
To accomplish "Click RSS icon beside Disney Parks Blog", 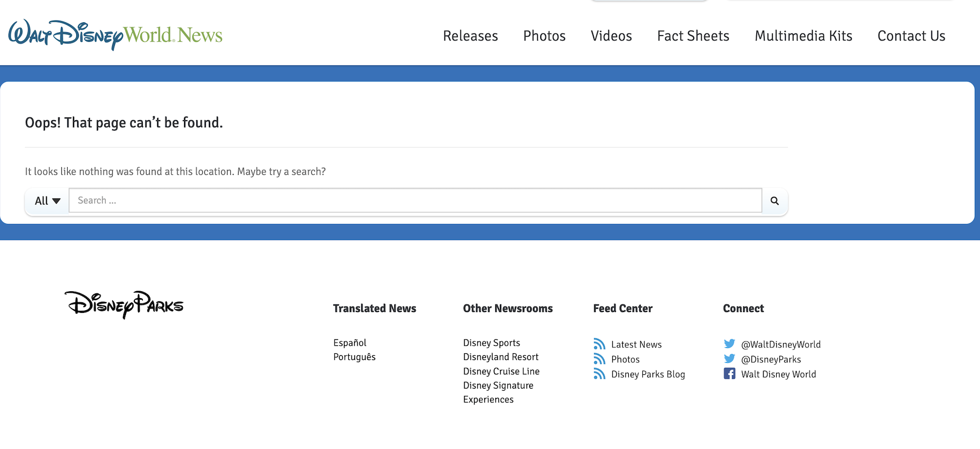I will pyautogui.click(x=600, y=374).
